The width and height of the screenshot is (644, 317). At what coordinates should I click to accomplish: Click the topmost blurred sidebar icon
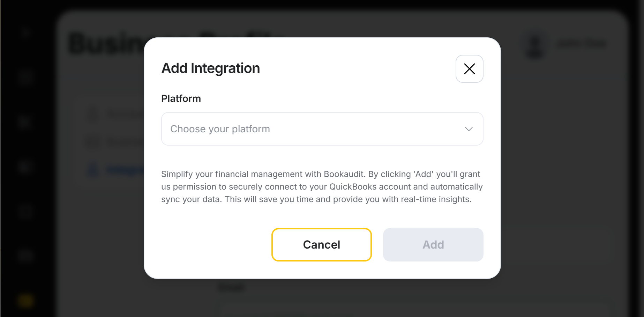tap(25, 33)
